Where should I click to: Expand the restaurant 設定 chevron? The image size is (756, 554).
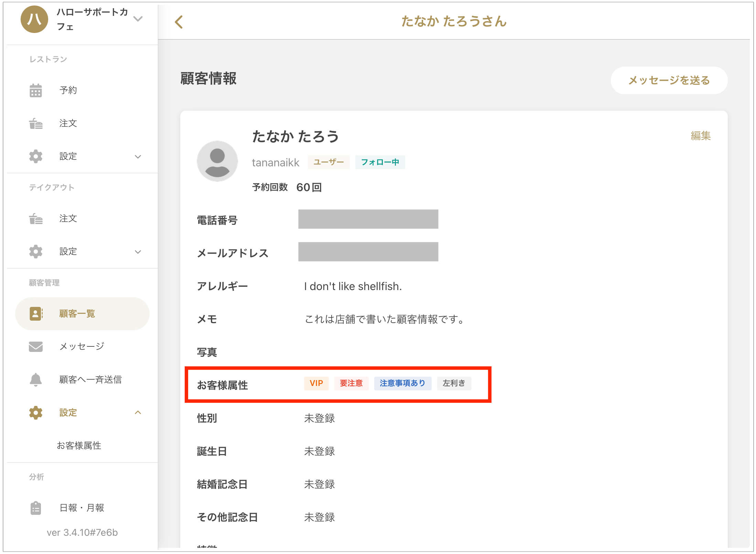coord(138,157)
